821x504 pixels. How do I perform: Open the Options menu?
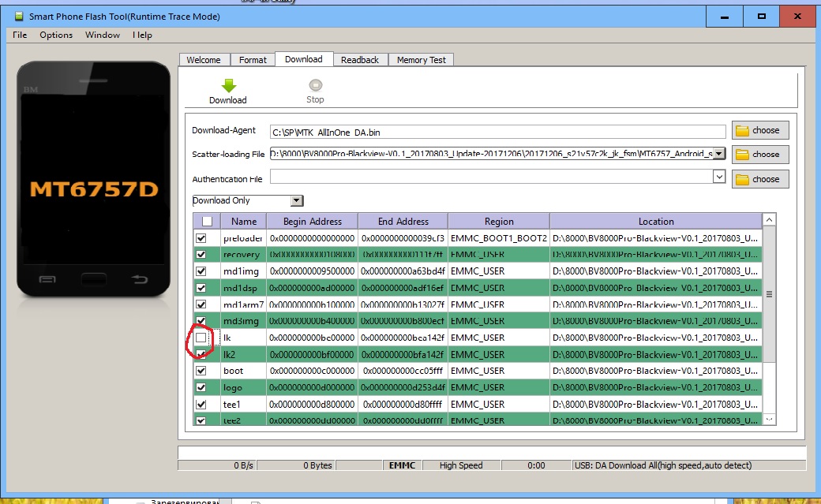tap(56, 35)
